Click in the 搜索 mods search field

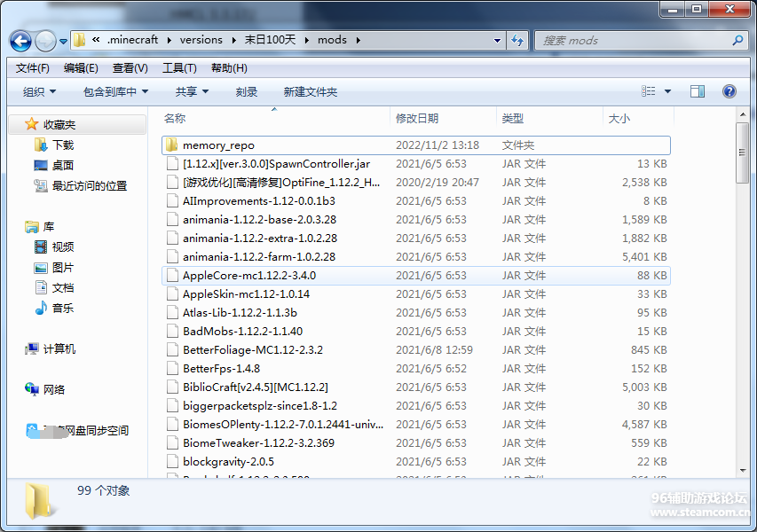click(x=630, y=40)
